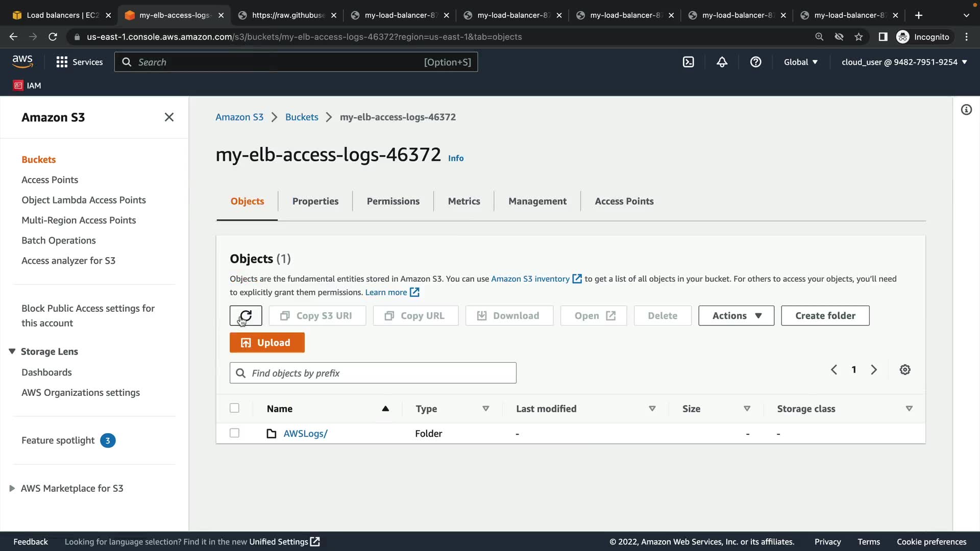Toggle the select all objects checkbox

[x=234, y=408]
